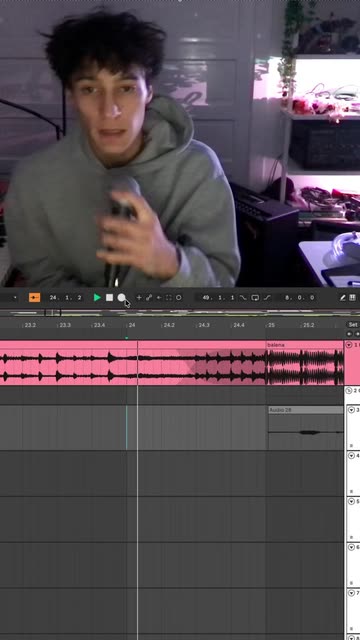360x640 pixels.
Task: Fold track 3 using its triangle button
Action: tap(351, 410)
